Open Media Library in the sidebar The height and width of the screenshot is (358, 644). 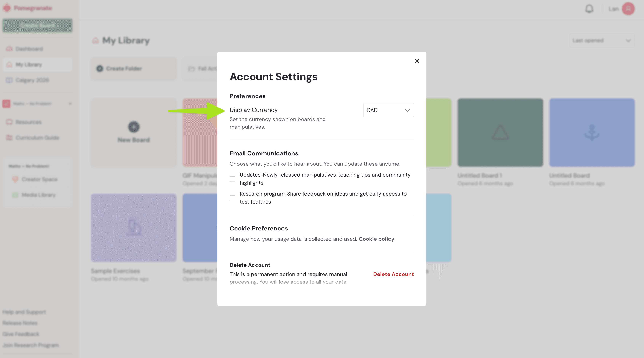[x=38, y=195]
